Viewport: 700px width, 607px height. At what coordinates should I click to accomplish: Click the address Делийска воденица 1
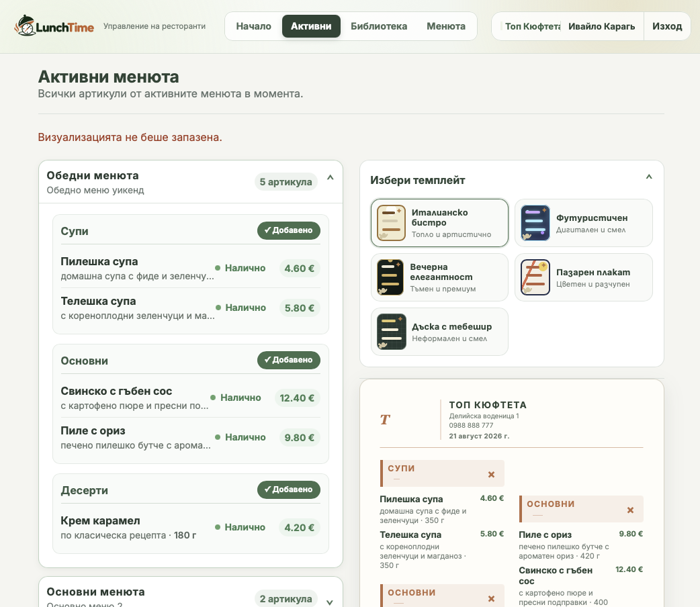click(484, 416)
